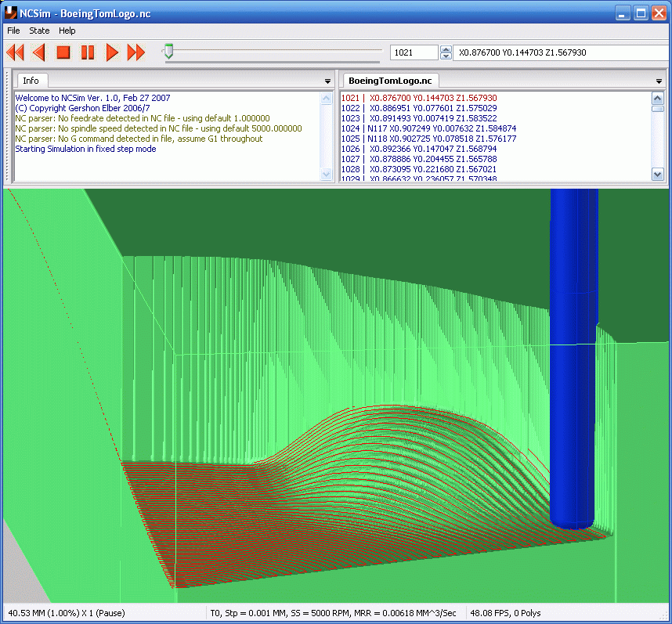Screen dimensions: 672x624
Task: Open the BoeingTomLogo.nc panel dropdown arrow
Action: coord(659,81)
